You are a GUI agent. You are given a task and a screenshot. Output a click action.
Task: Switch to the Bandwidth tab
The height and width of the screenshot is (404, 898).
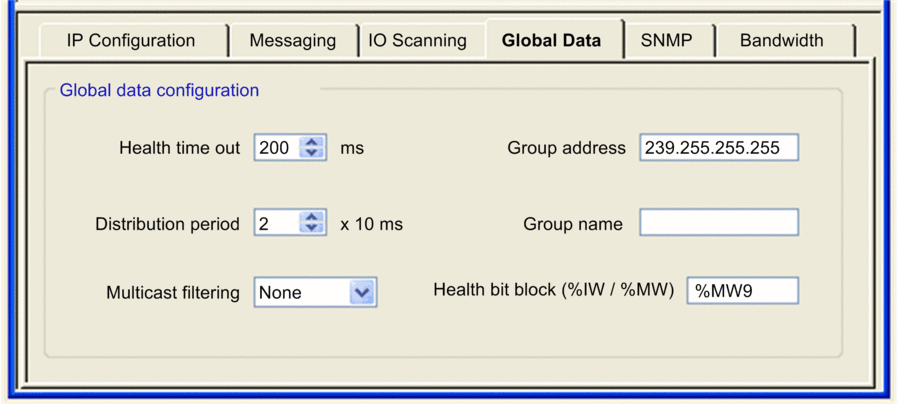[x=781, y=41]
